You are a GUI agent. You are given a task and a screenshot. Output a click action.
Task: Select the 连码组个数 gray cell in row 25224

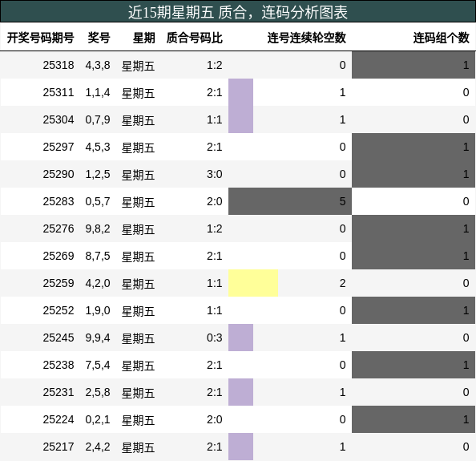pyautogui.click(x=413, y=419)
